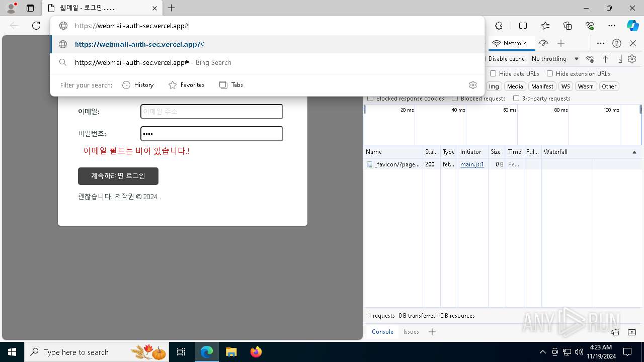Filter search by History
Image resolution: width=644 pixels, height=362 pixels.
[138, 85]
